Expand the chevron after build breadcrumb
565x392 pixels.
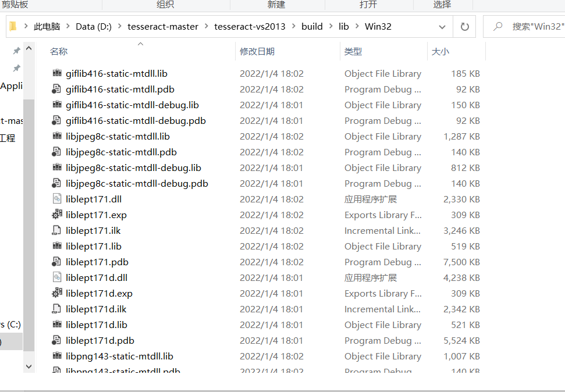pos(331,26)
